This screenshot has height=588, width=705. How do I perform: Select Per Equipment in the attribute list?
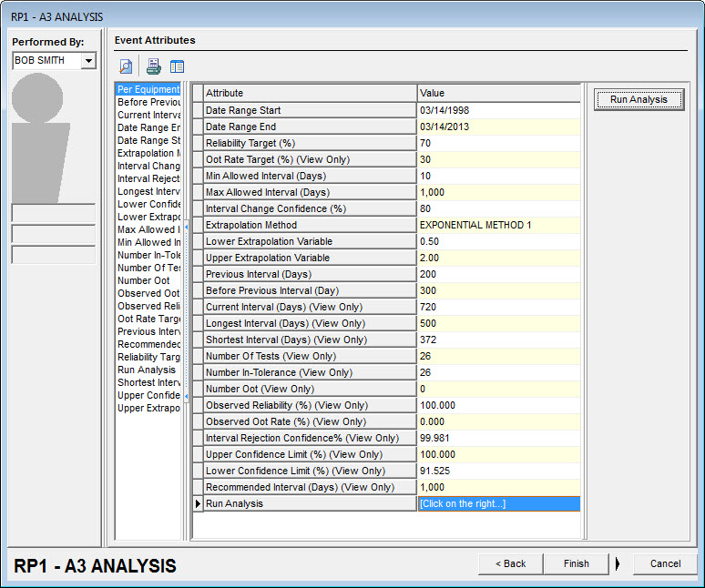coord(148,90)
